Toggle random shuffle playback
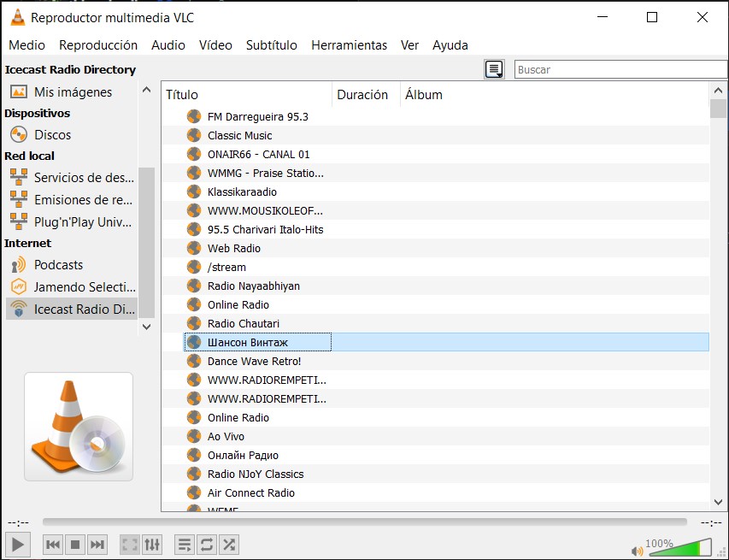Viewport: 729px width, 560px height. pos(229,545)
